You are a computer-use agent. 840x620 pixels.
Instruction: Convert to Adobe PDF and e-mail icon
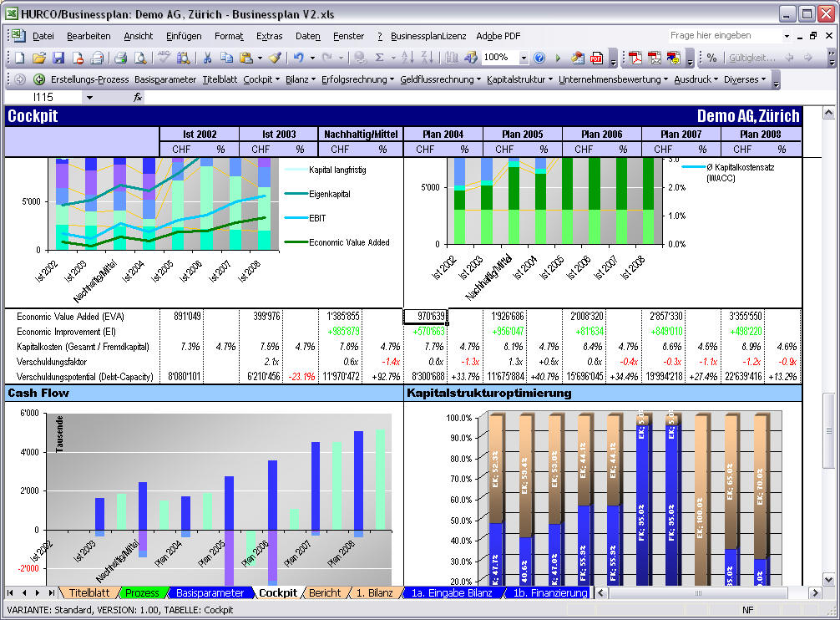click(654, 58)
